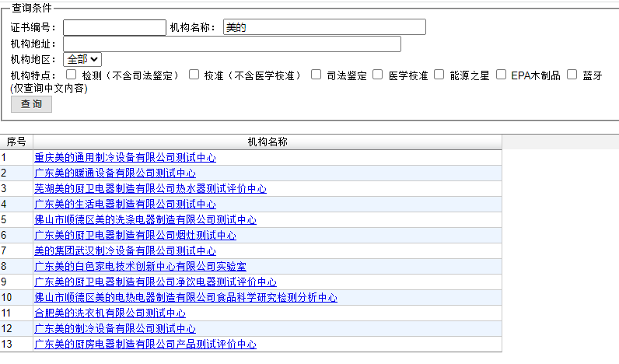Open 重庆美的通用制冷设备有限公司测试中心 link

tap(125, 158)
